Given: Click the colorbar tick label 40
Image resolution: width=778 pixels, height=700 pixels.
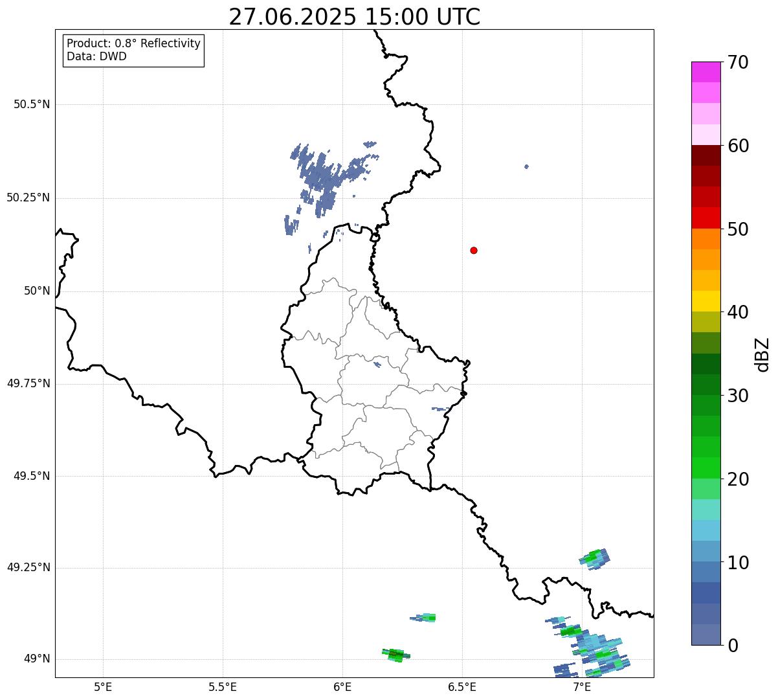Looking at the screenshot, I should (x=739, y=312).
